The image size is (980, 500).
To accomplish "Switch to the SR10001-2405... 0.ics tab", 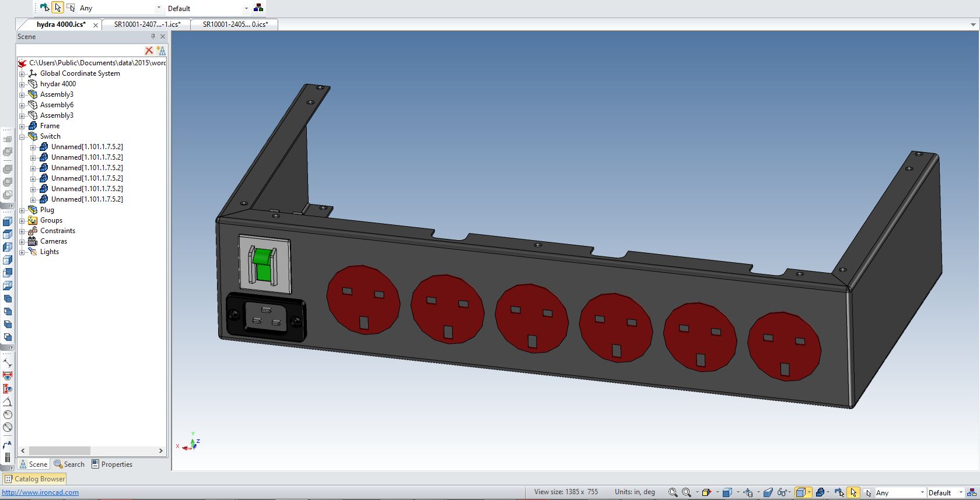I will pyautogui.click(x=236, y=24).
